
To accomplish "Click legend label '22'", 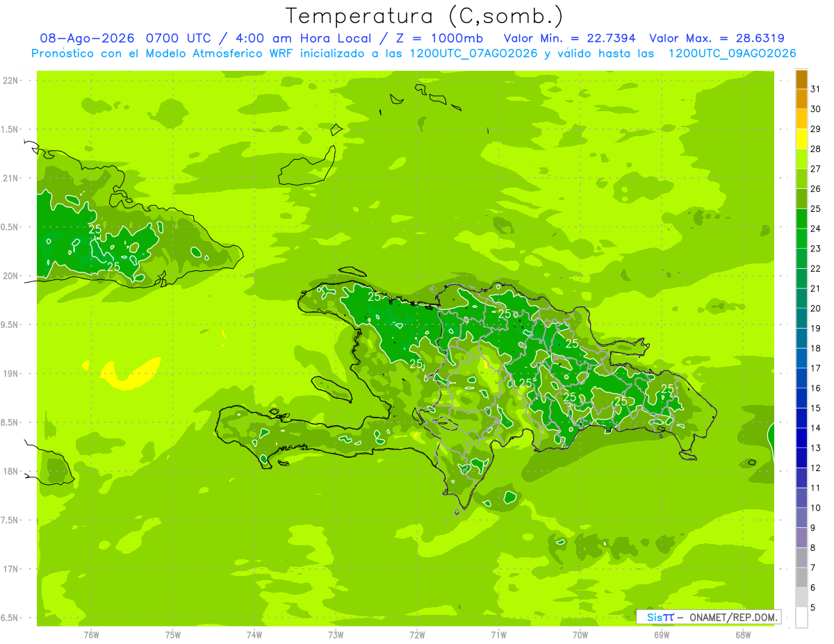I will [816, 269].
